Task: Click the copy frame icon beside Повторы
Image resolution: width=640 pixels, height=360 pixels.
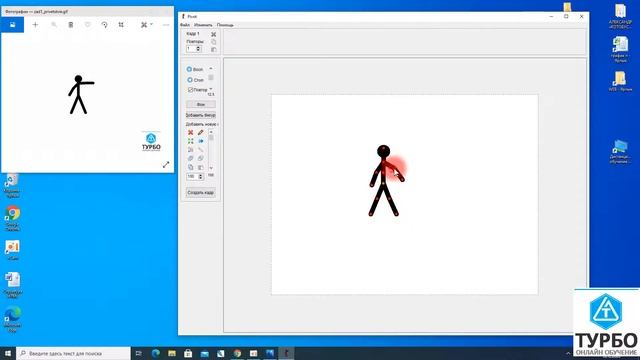Action: point(213,42)
